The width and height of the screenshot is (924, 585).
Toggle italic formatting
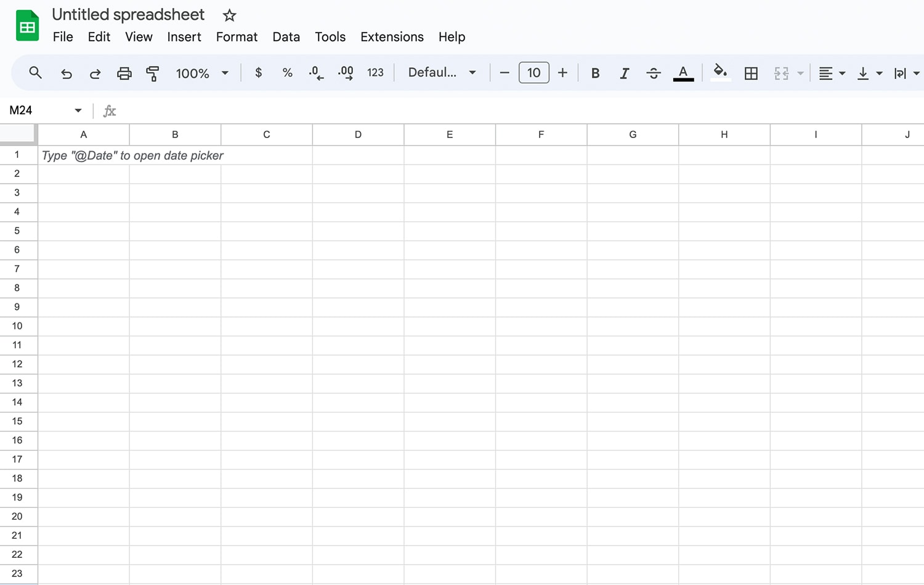[624, 73]
